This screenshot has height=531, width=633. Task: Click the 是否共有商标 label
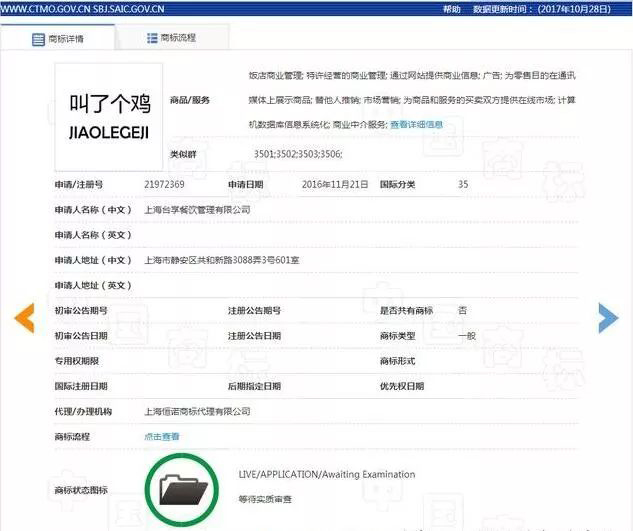pyautogui.click(x=407, y=311)
